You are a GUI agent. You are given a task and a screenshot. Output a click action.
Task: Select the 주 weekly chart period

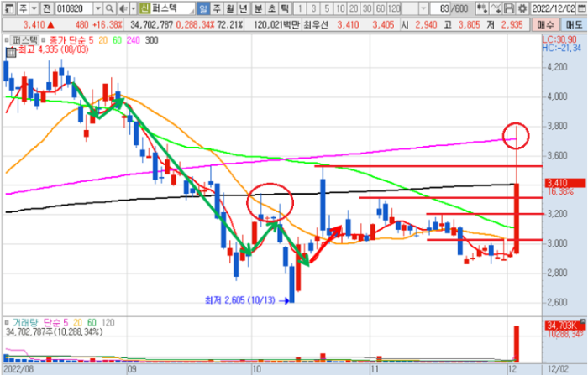tap(217, 8)
